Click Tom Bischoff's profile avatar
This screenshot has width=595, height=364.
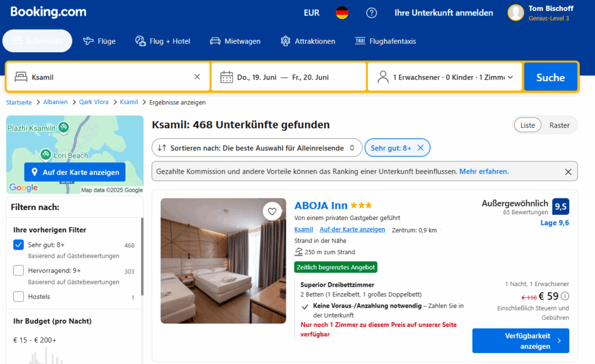[516, 13]
